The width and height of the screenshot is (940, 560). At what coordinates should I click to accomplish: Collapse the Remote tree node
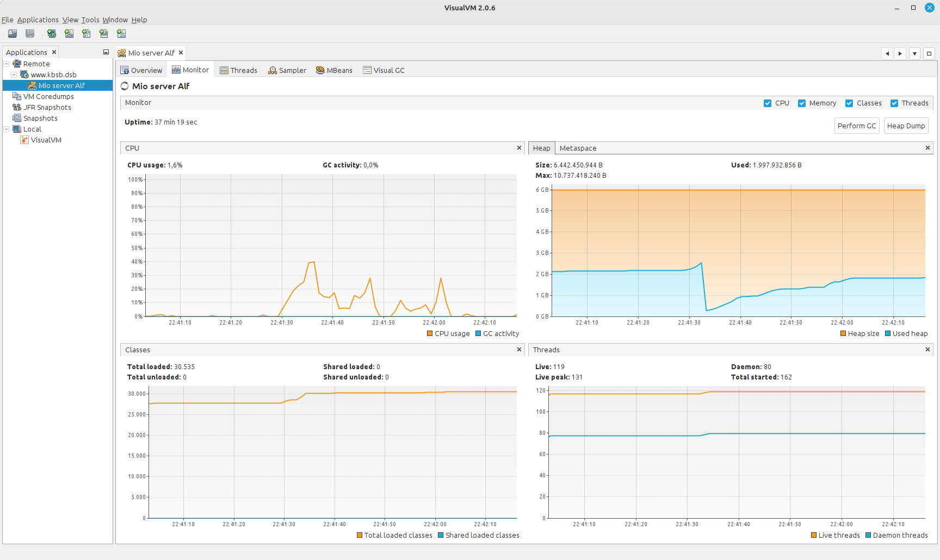point(7,64)
